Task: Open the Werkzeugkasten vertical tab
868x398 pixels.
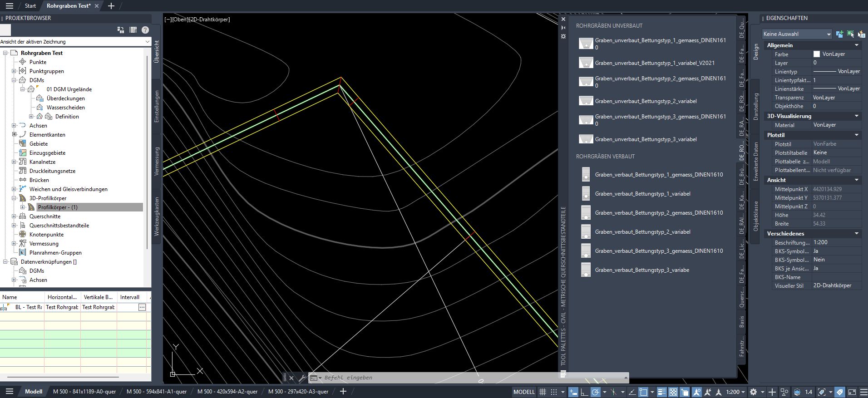Action: (x=157, y=216)
